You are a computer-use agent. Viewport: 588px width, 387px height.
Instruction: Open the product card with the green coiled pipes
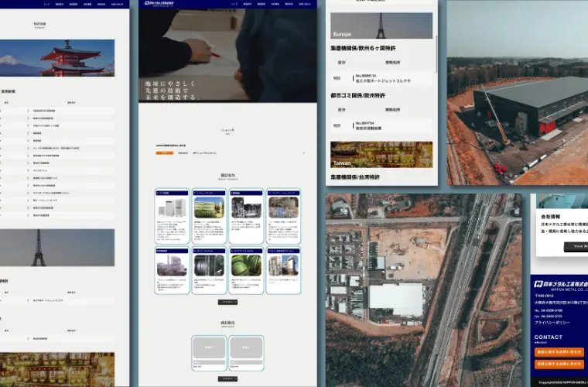246,270
